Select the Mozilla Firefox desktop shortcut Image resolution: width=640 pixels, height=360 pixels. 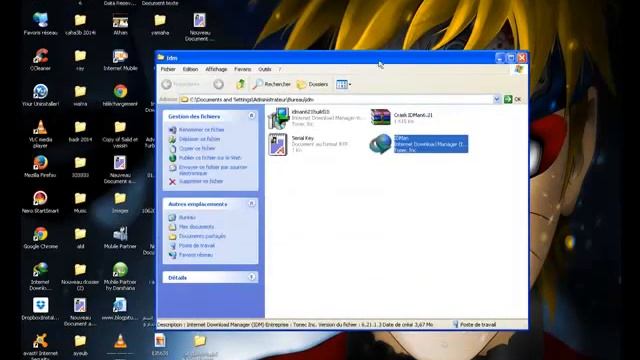click(x=40, y=166)
